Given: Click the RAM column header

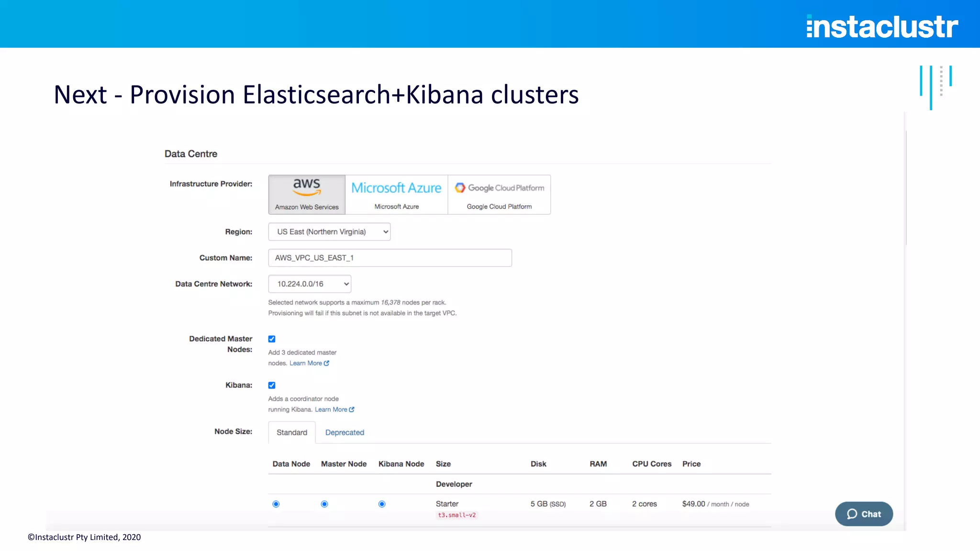Looking at the screenshot, I should point(598,464).
